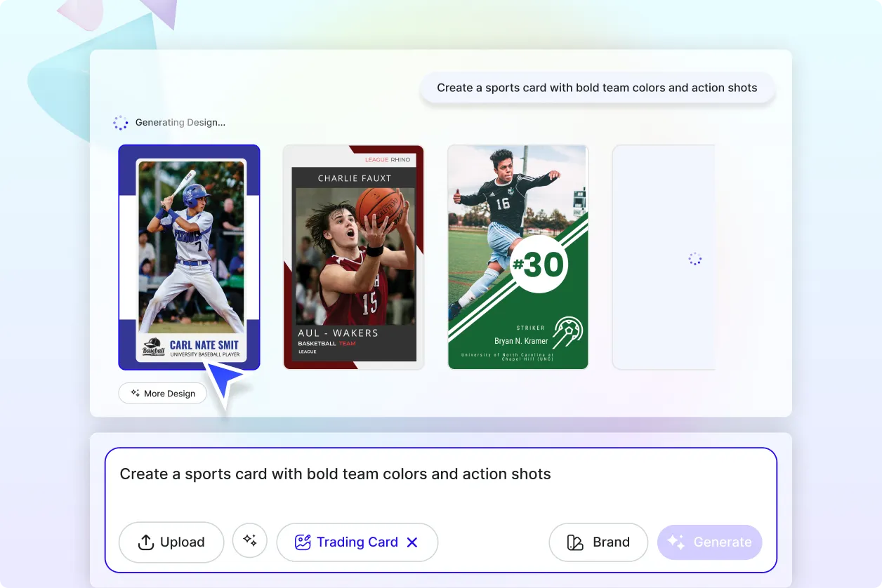Click the Brand swatch icon

[x=575, y=542]
